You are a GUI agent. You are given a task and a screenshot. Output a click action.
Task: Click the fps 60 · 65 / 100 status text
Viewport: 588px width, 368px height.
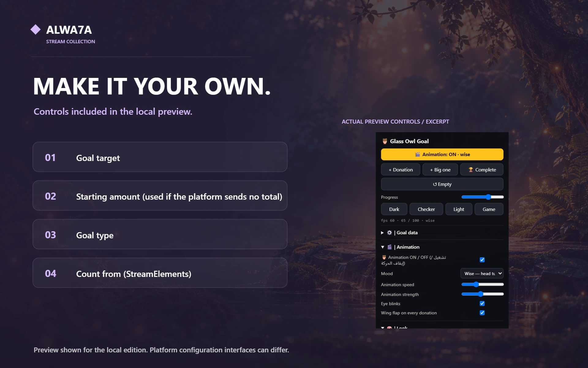coord(408,220)
